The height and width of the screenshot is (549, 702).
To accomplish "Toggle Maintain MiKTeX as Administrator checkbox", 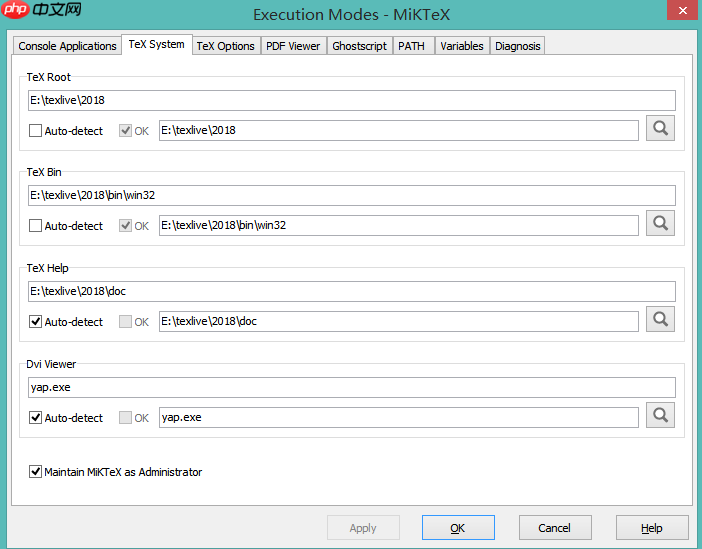I will (35, 472).
